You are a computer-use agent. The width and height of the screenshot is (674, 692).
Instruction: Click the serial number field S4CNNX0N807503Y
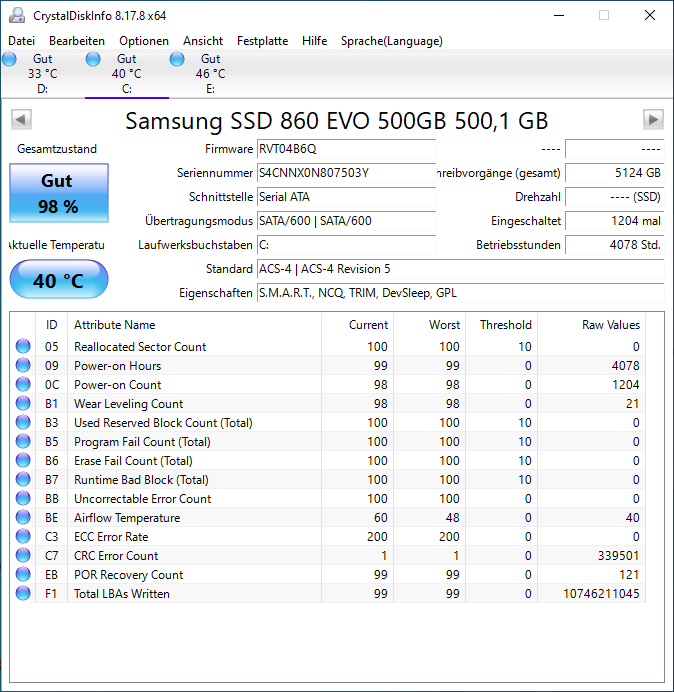(x=346, y=173)
